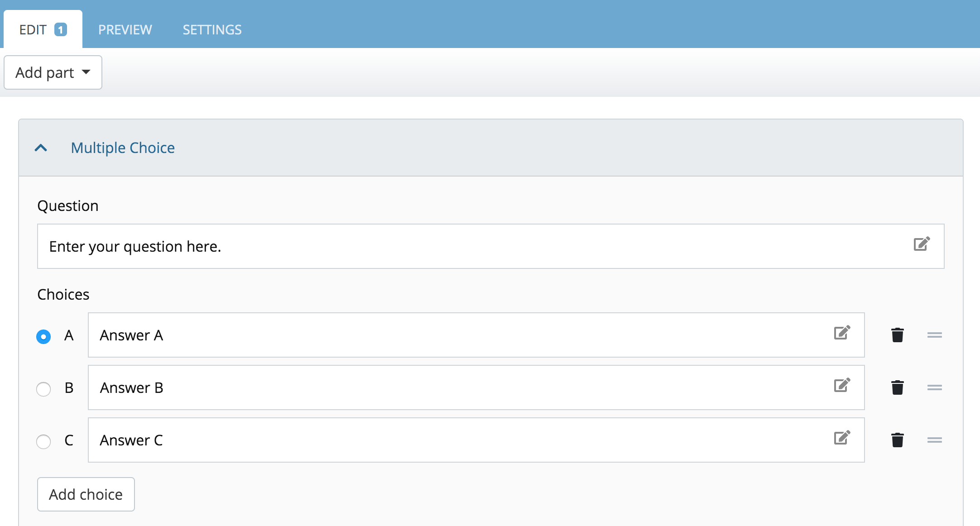Grab the reorder handle for choice A
980x526 pixels.
point(935,335)
